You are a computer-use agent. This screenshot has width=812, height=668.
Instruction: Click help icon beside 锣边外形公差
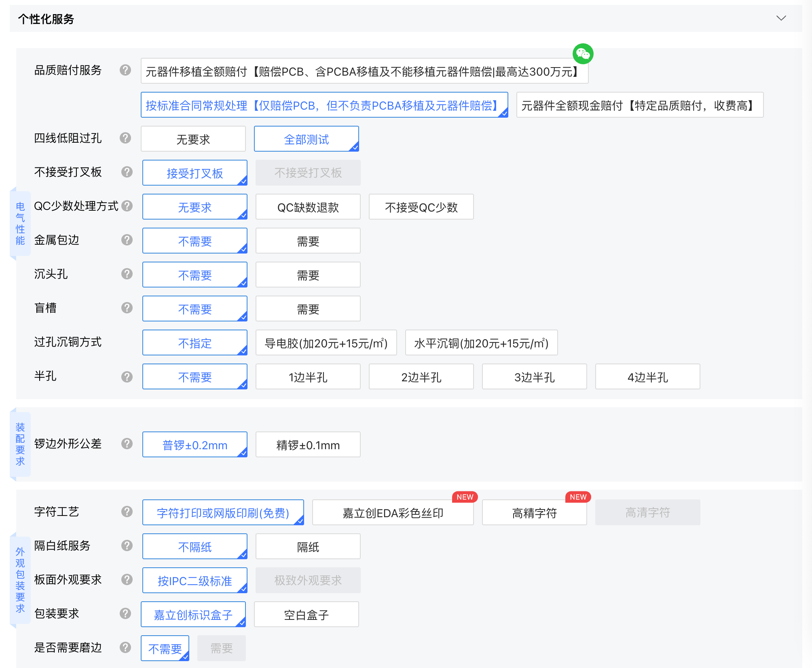tap(127, 444)
